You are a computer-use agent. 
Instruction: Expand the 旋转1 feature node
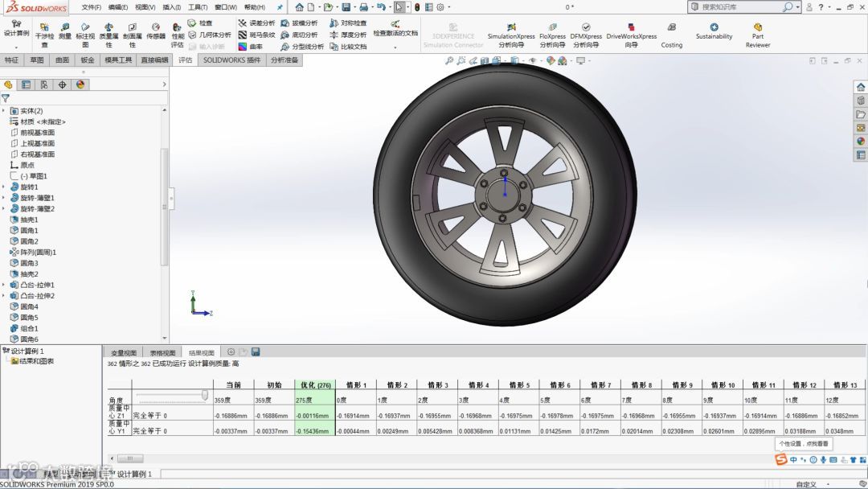pos(4,187)
